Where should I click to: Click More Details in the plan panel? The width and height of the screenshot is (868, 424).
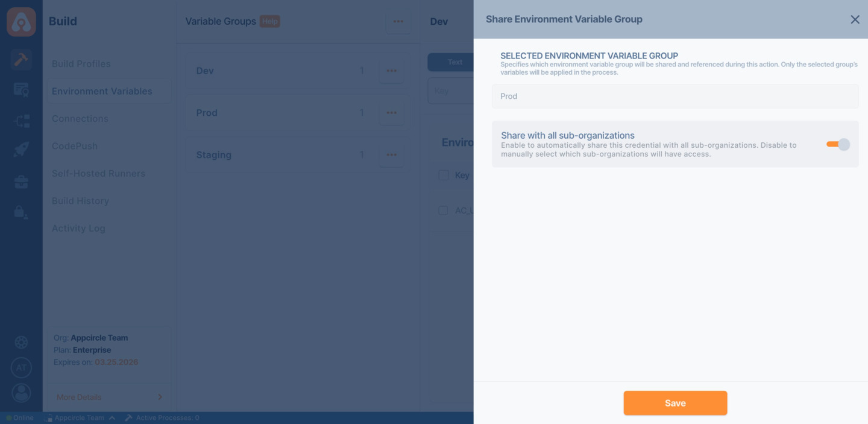78,397
